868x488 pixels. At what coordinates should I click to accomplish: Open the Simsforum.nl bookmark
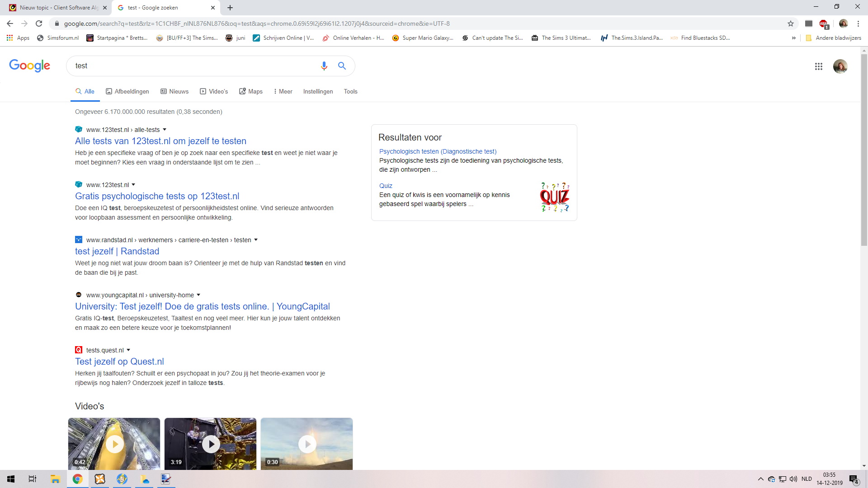point(58,38)
